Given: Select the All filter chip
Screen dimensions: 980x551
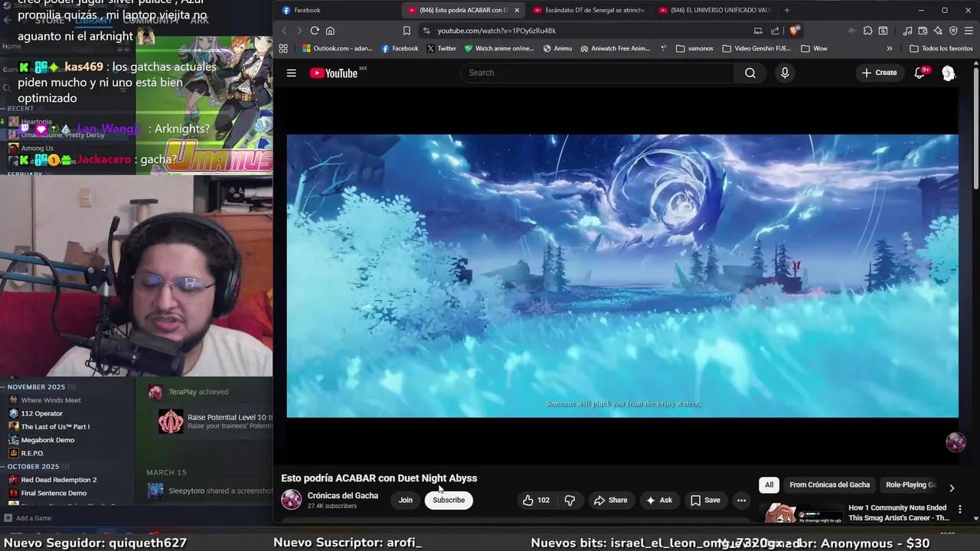Looking at the screenshot, I should click(x=769, y=484).
